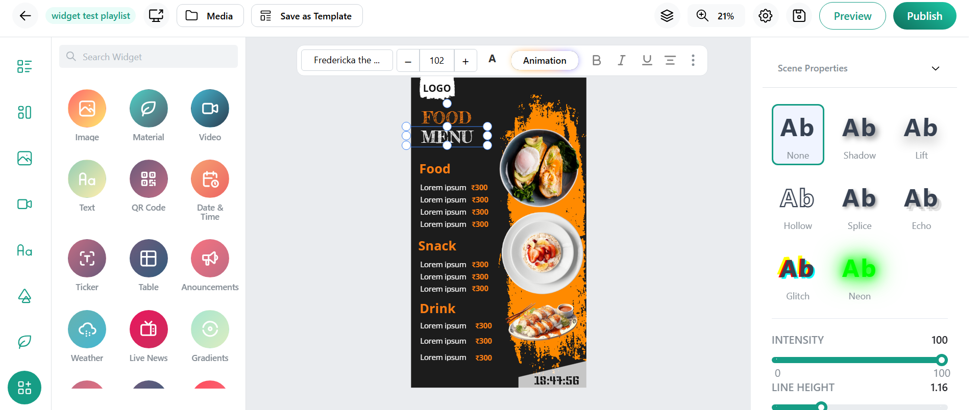Click the Media button
Image resolution: width=980 pixels, height=410 pixels.
[210, 16]
